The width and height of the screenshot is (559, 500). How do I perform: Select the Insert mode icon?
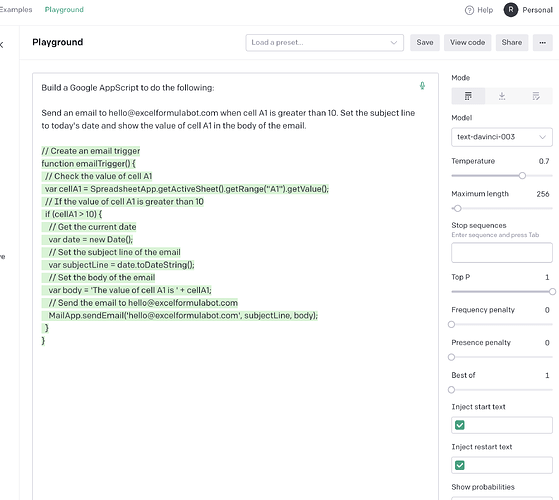coord(502,96)
